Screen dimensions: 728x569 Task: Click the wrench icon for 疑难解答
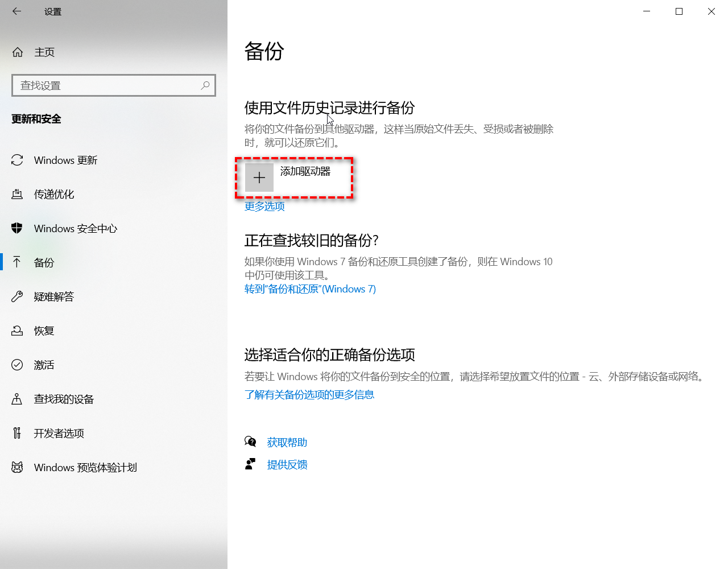pyautogui.click(x=17, y=296)
